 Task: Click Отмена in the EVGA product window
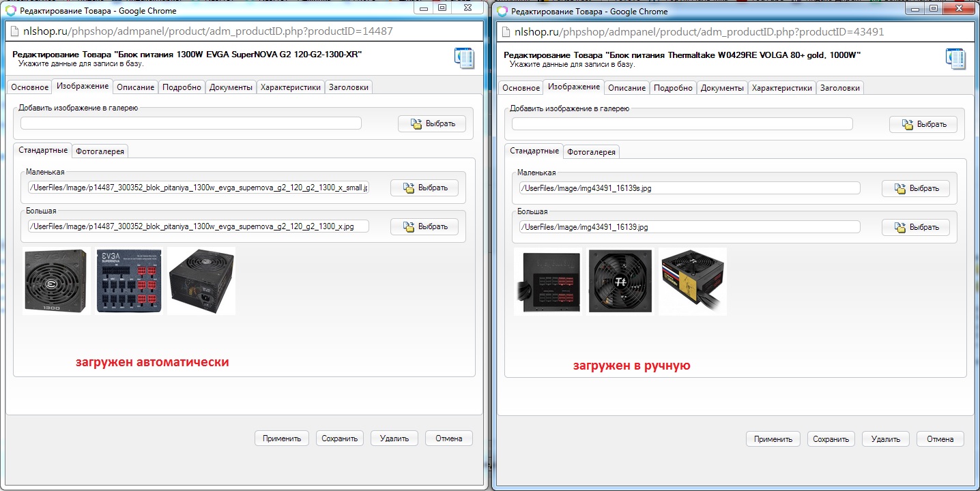(x=449, y=438)
